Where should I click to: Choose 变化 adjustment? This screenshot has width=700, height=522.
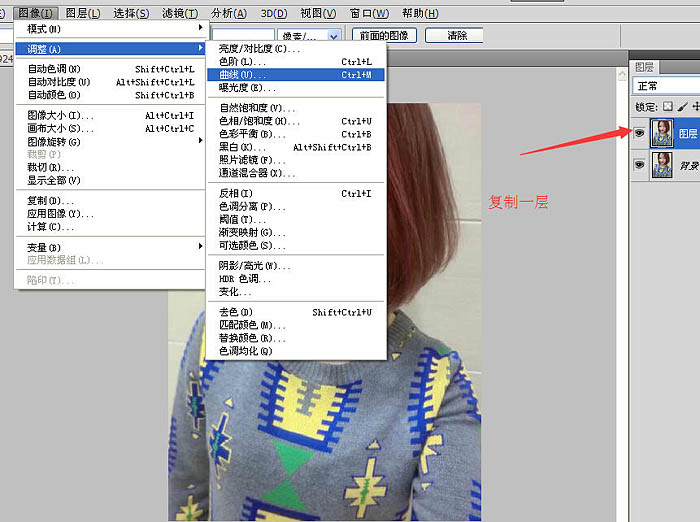296,292
